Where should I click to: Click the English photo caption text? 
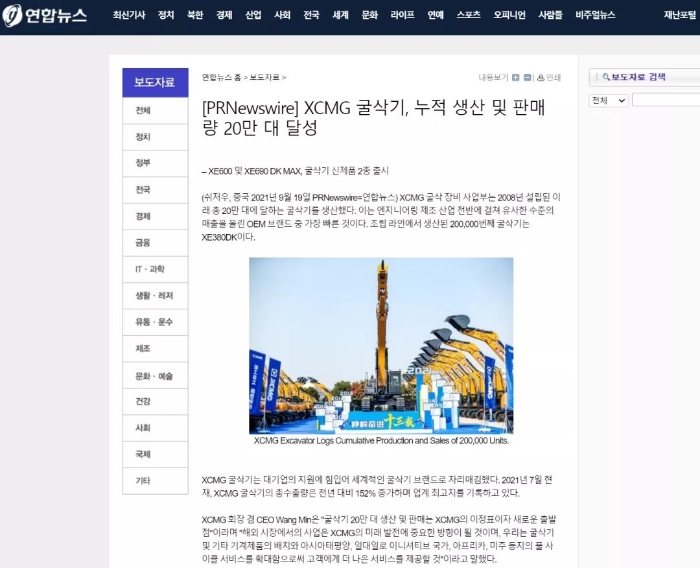[x=381, y=441]
